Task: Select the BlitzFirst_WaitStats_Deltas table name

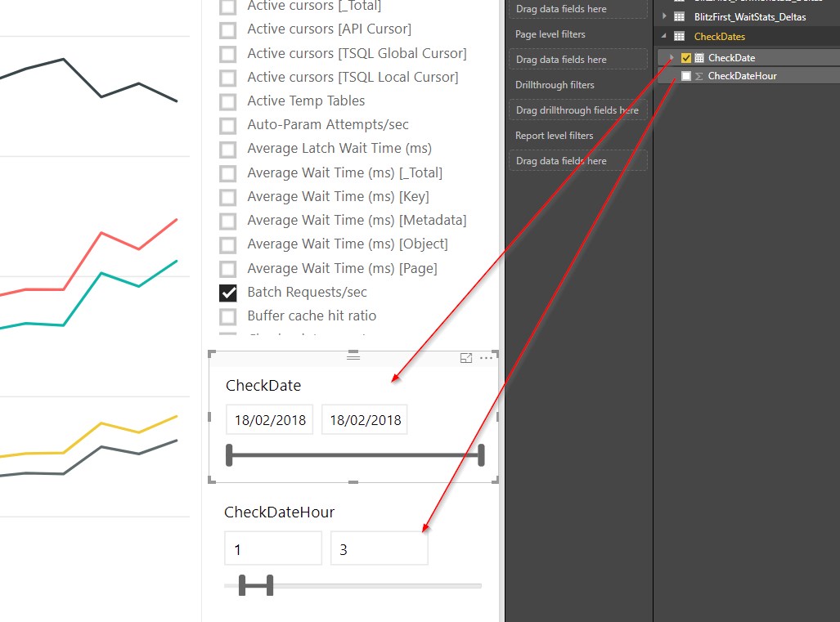Action: 750,16
